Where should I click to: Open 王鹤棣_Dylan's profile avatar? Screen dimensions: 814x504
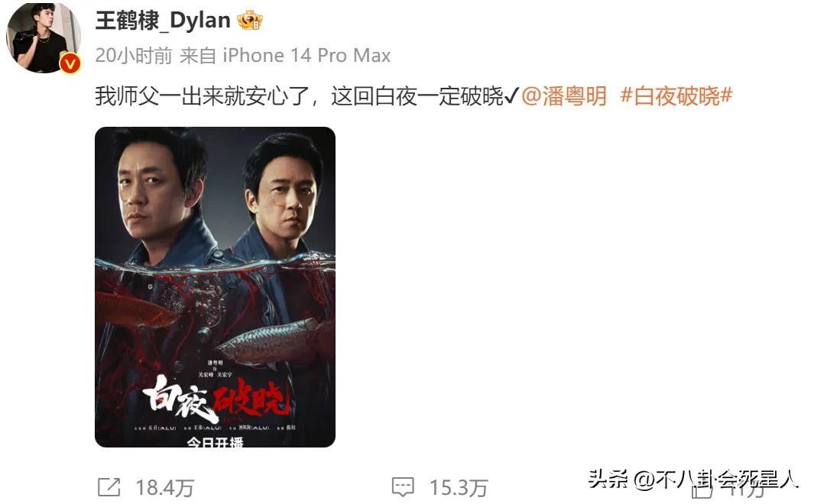tap(44, 37)
